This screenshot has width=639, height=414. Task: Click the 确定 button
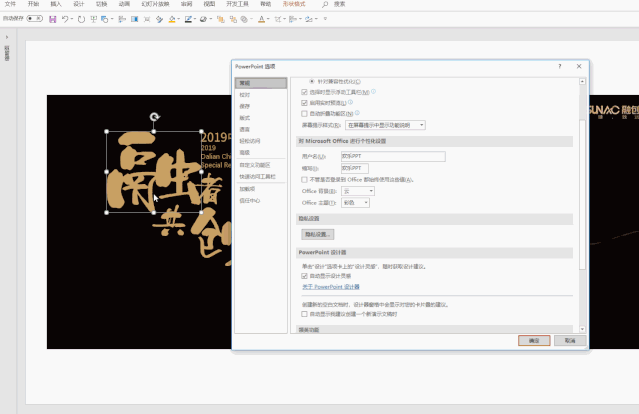point(534,341)
